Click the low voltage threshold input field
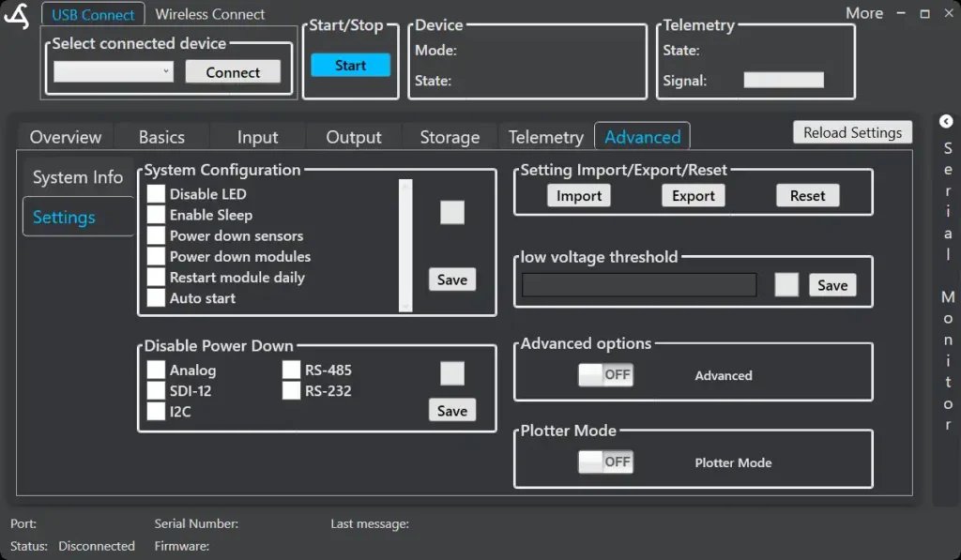961x560 pixels. (639, 285)
